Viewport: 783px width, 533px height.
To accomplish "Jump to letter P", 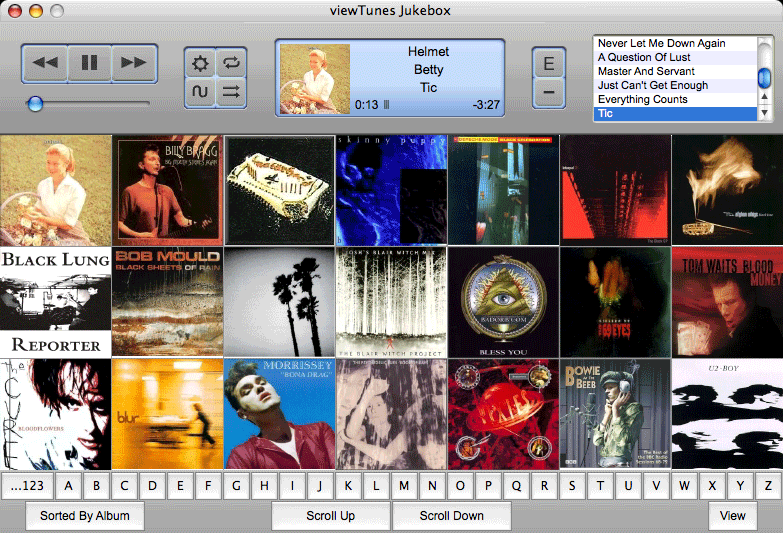I will (x=488, y=486).
